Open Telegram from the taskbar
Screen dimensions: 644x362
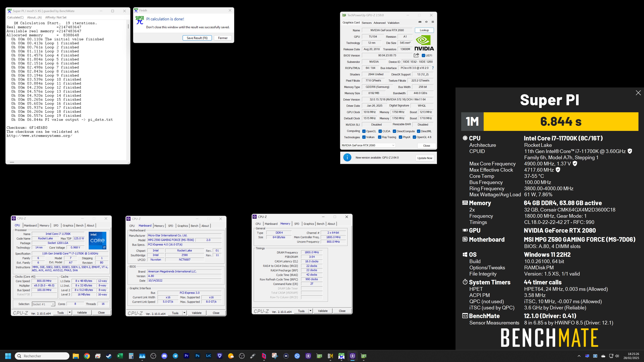point(175,356)
